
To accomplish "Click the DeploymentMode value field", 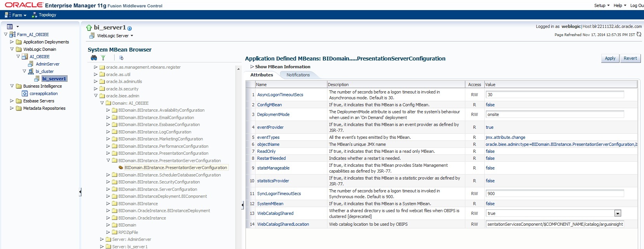I will tap(555, 114).
